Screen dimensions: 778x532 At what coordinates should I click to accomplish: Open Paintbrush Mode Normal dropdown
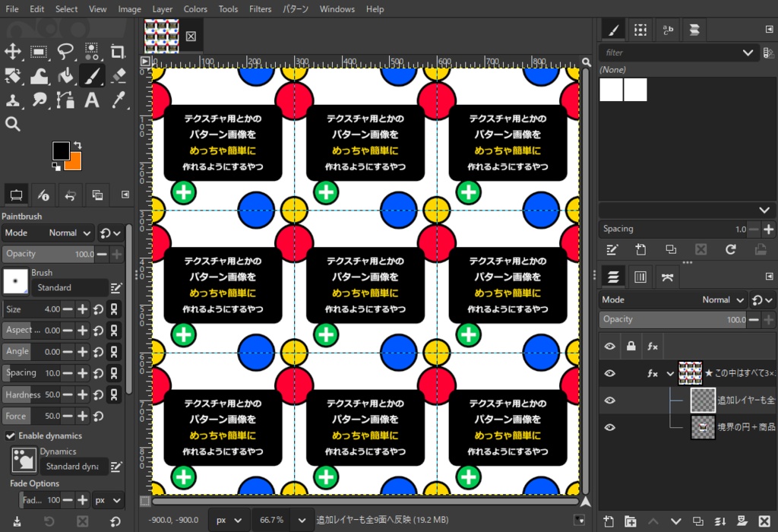pyautogui.click(x=48, y=233)
